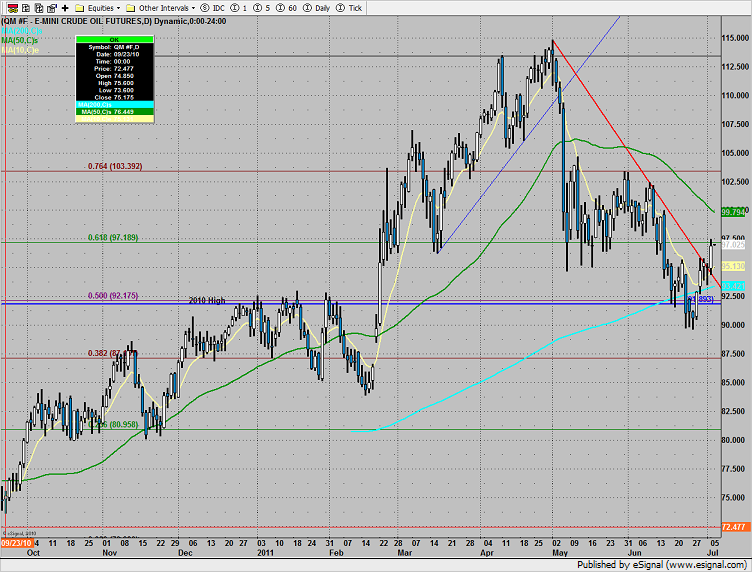
Task: Click the 97.025 last price tag
Action: pyautogui.click(x=733, y=245)
